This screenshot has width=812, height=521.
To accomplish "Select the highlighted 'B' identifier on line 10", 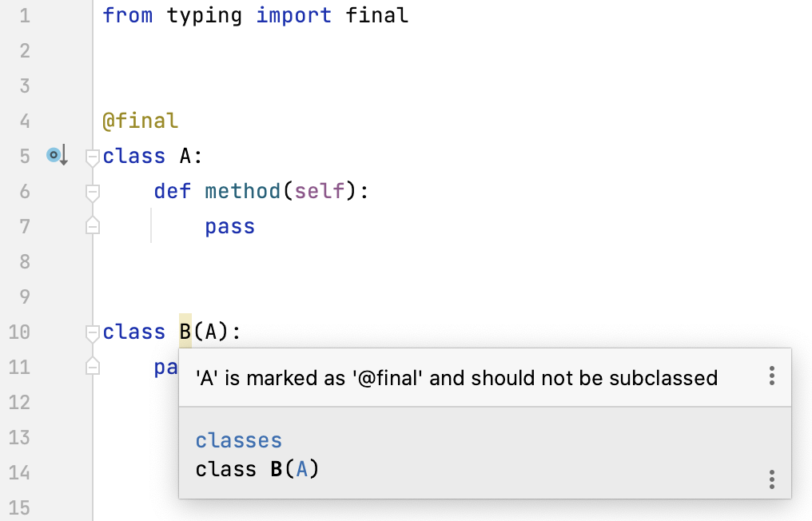I will click(x=184, y=332).
